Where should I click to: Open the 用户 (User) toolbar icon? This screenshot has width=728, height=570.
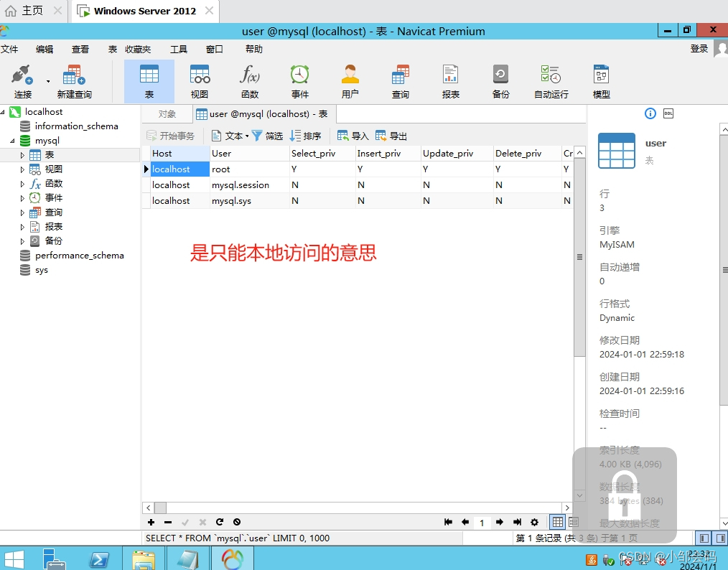tap(350, 81)
